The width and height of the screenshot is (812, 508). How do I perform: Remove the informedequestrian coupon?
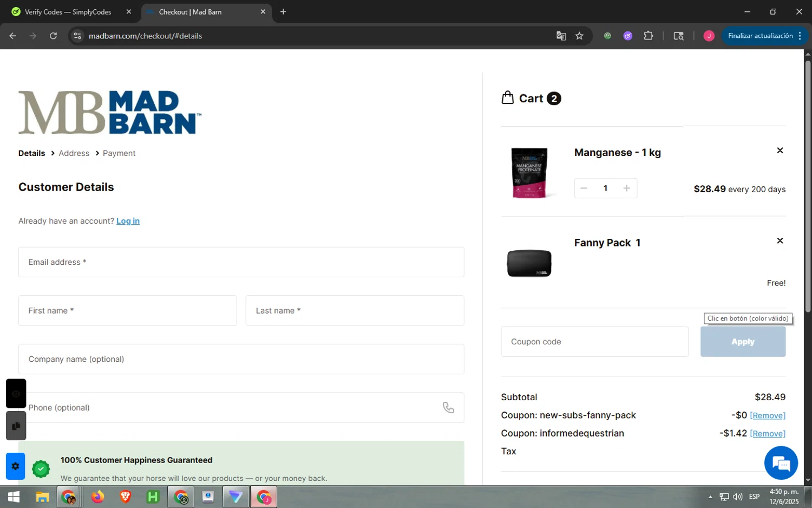coord(768,433)
